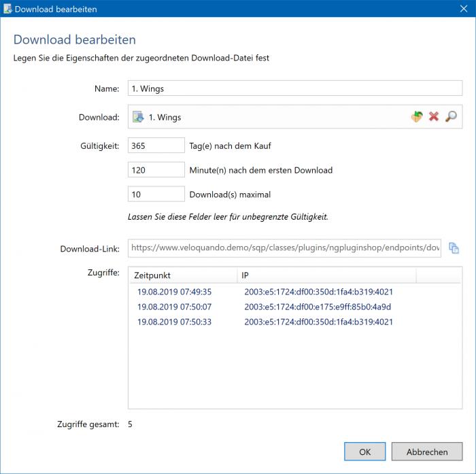Screen dimensions: 476x474
Task: Close the Download bearbeiten dialog window
Action: (460, 10)
